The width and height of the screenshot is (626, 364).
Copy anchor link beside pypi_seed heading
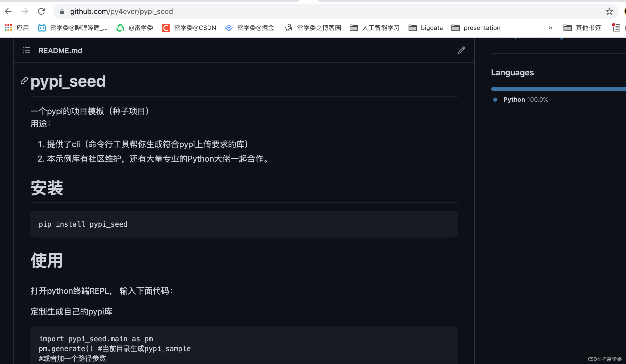[24, 81]
